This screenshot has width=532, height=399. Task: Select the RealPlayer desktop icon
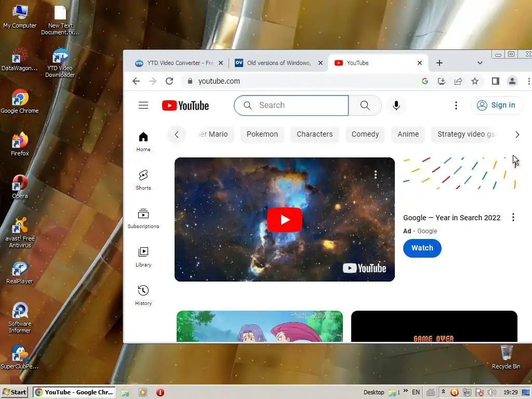click(x=20, y=272)
